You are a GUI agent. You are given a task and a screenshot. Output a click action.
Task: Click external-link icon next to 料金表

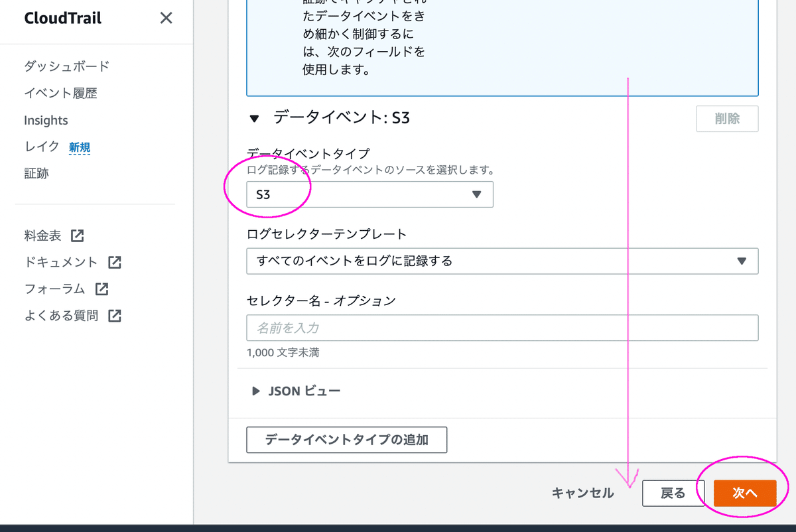click(x=78, y=235)
